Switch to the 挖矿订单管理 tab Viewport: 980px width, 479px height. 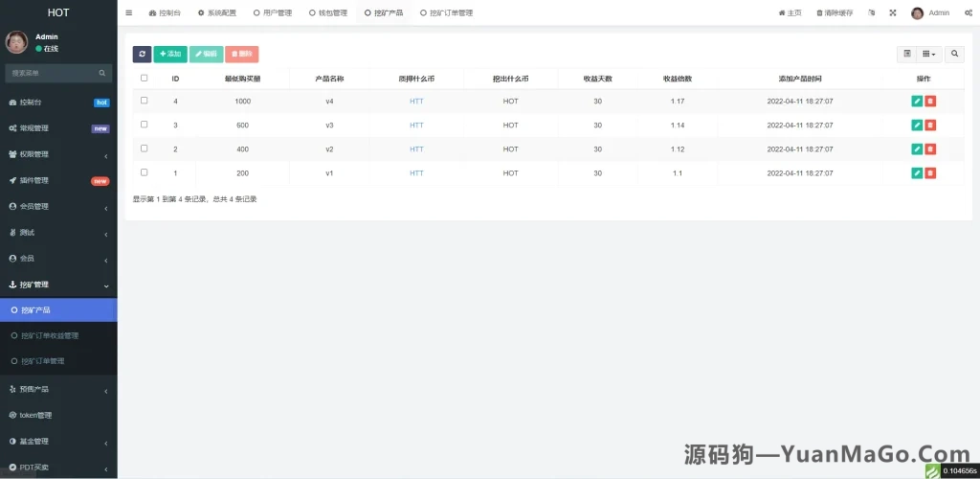point(446,12)
